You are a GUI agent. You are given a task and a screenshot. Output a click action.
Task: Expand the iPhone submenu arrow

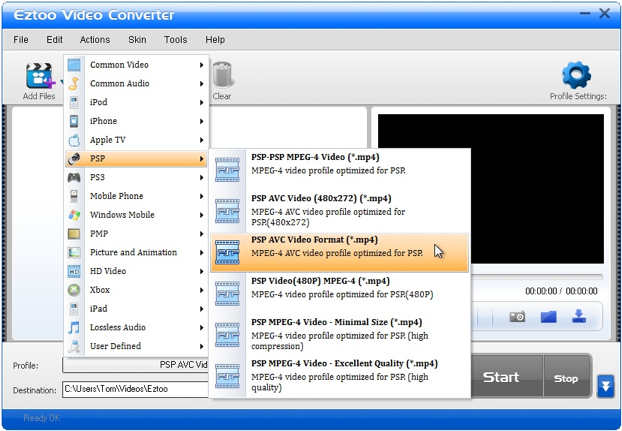point(202,121)
